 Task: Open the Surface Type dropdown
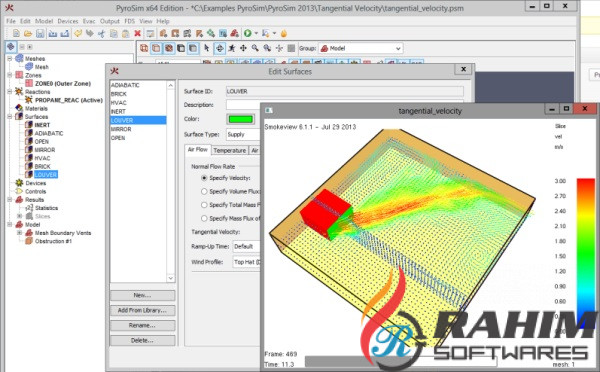click(243, 134)
